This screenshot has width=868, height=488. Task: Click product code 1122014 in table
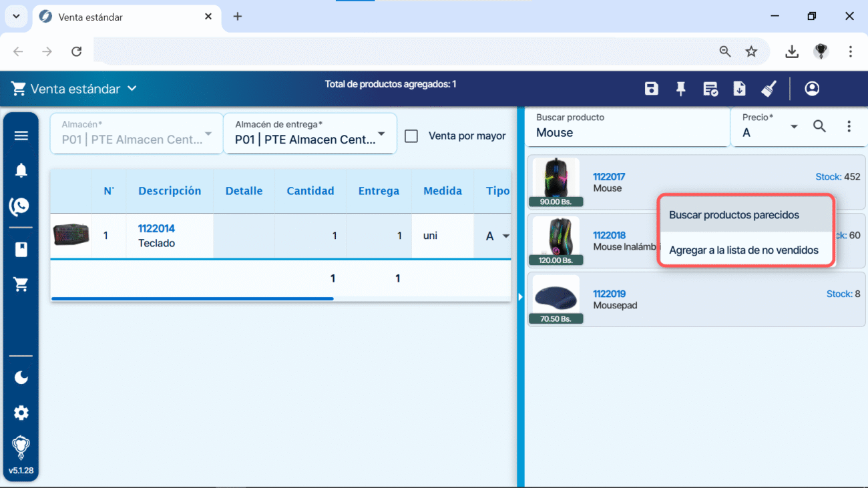point(156,228)
